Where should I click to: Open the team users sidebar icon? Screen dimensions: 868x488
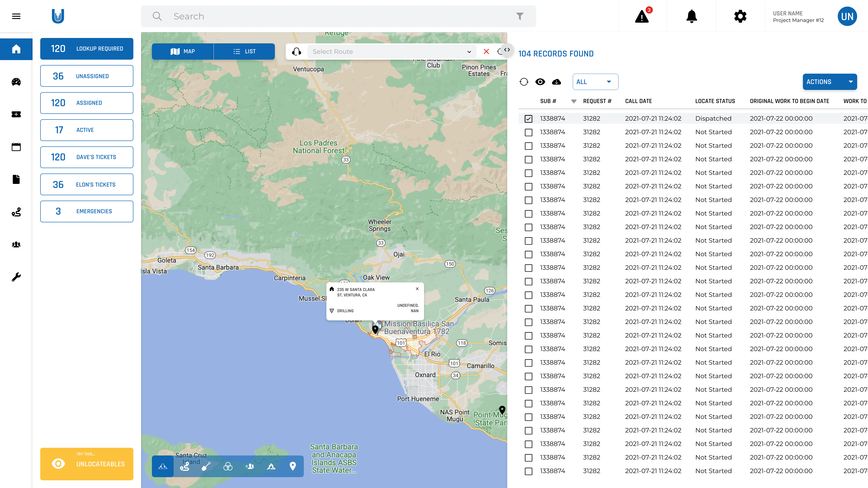point(16,244)
